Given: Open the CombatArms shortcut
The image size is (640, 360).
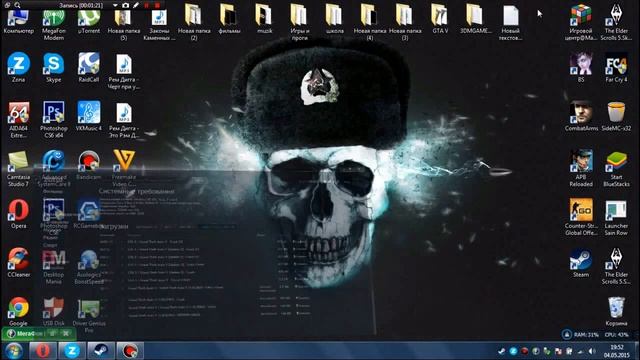Looking at the screenshot, I should 581,117.
